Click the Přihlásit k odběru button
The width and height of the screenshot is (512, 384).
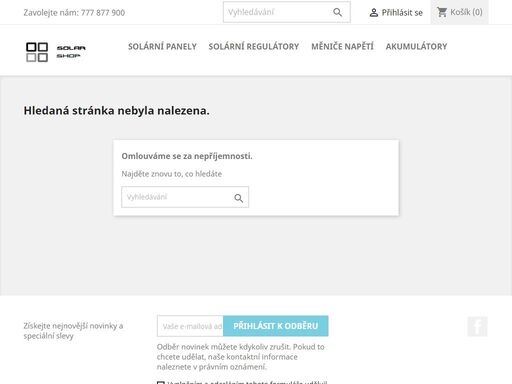276,326
